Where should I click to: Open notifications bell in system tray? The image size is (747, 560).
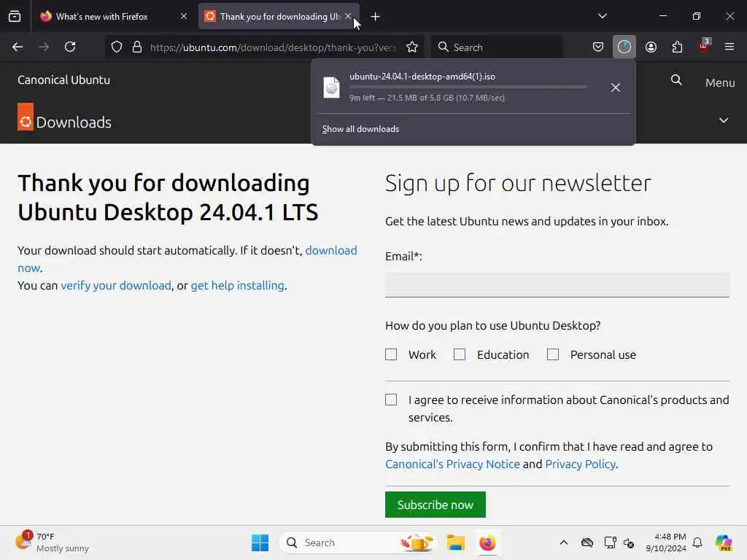click(x=697, y=542)
